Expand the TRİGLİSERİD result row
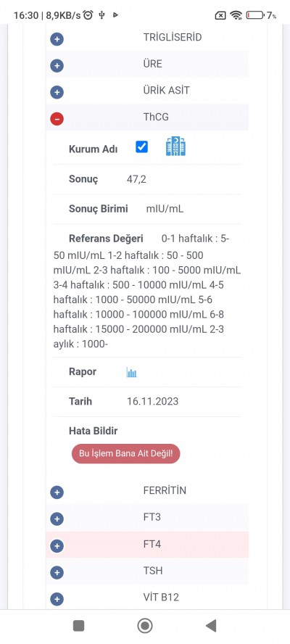The width and height of the screenshot is (290, 644). tap(57, 39)
